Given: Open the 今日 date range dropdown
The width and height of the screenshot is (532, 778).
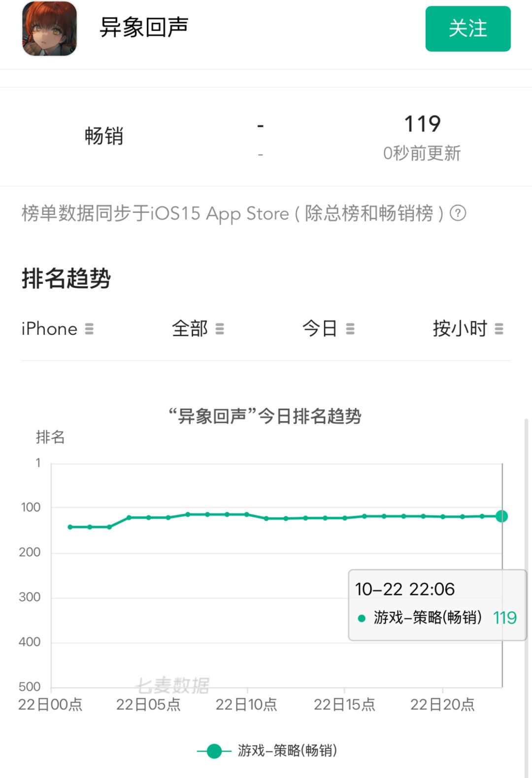Looking at the screenshot, I should pos(328,329).
